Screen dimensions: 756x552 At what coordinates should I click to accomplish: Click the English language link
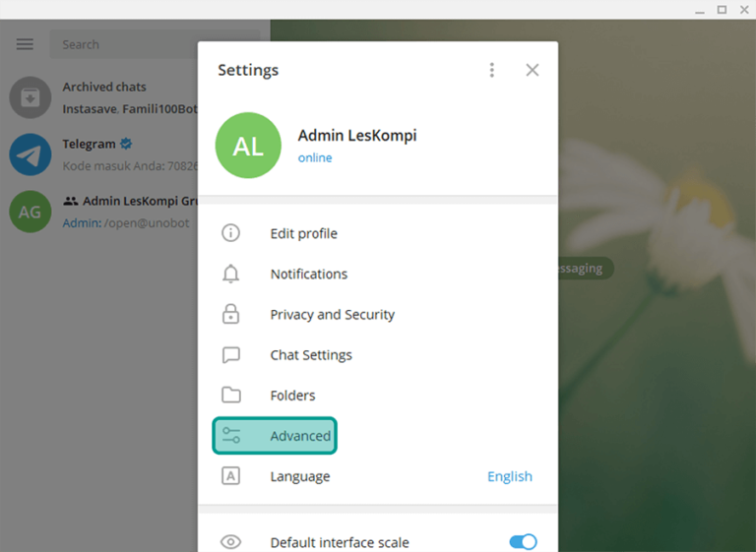[x=510, y=476]
